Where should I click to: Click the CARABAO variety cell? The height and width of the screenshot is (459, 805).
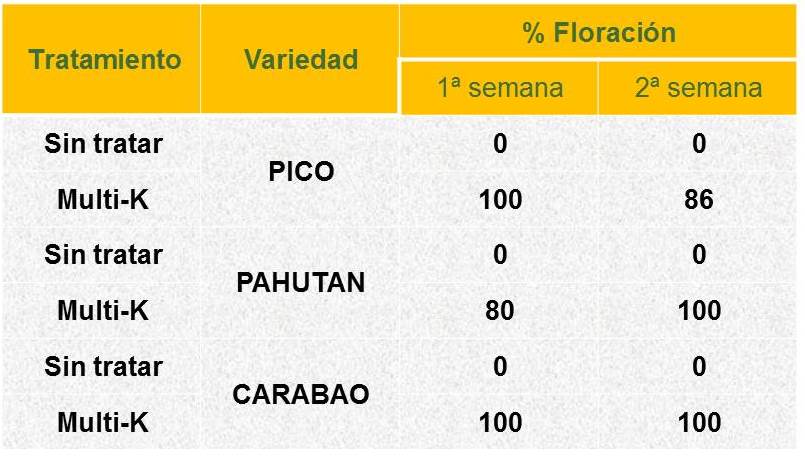click(x=301, y=394)
